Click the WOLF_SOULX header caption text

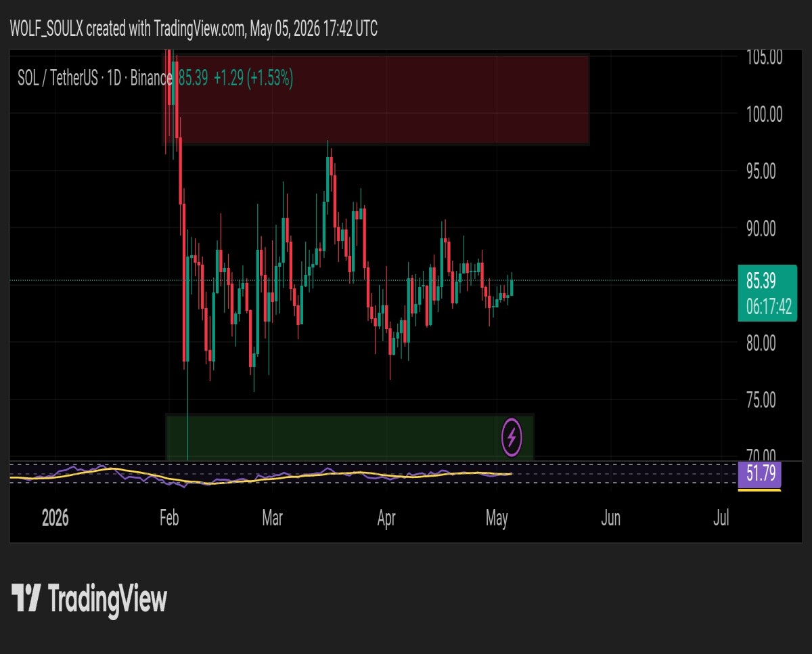click(194, 28)
